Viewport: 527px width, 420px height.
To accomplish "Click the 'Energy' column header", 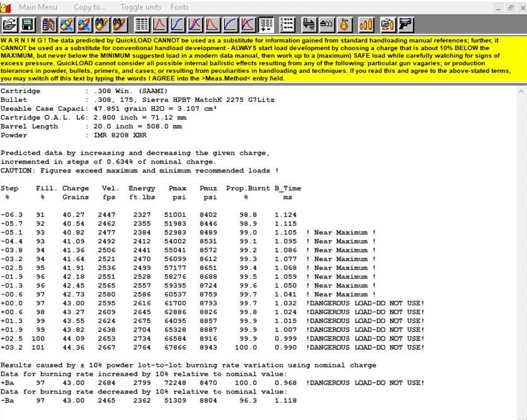I will 142,189.
